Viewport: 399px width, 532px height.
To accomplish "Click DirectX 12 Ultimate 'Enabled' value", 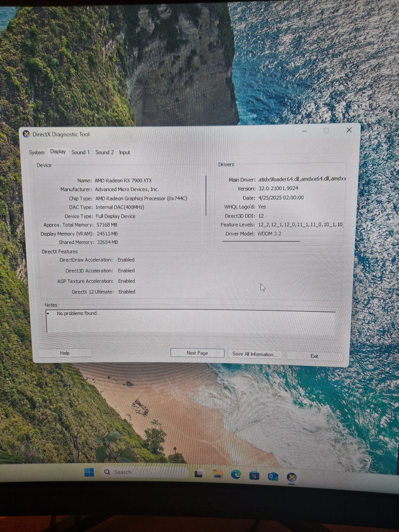I will click(127, 292).
